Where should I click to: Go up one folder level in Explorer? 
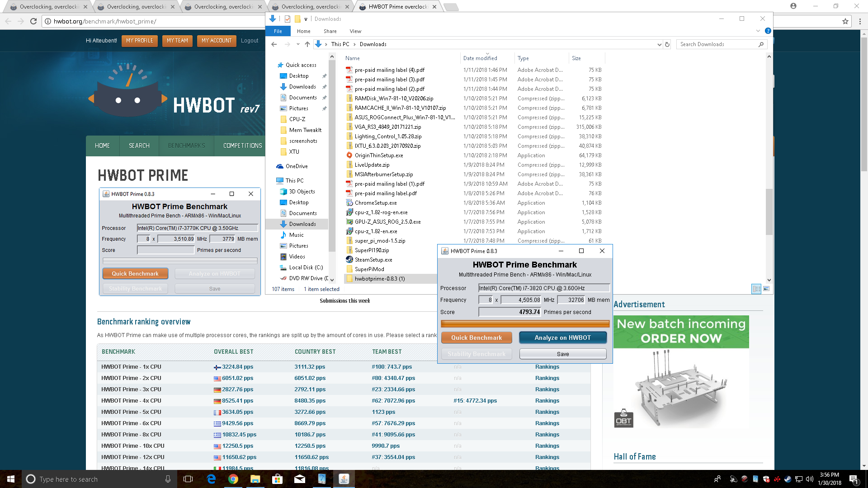point(307,44)
